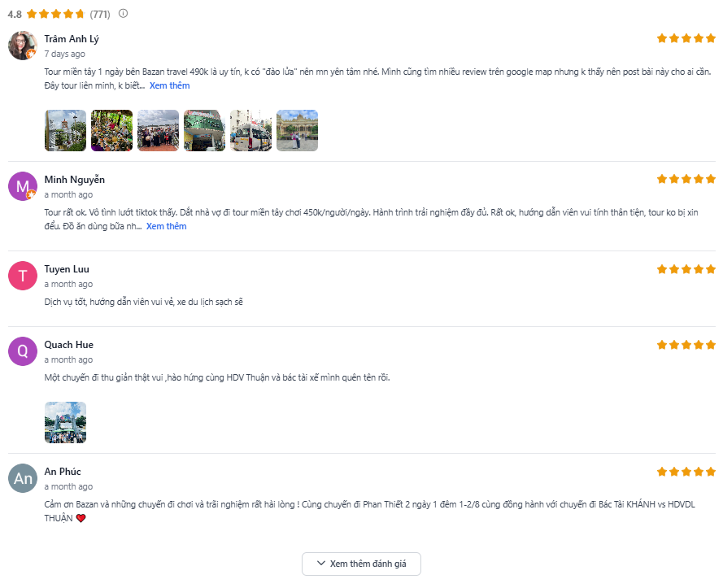Click the reviewer name Quach Hue

(68, 345)
